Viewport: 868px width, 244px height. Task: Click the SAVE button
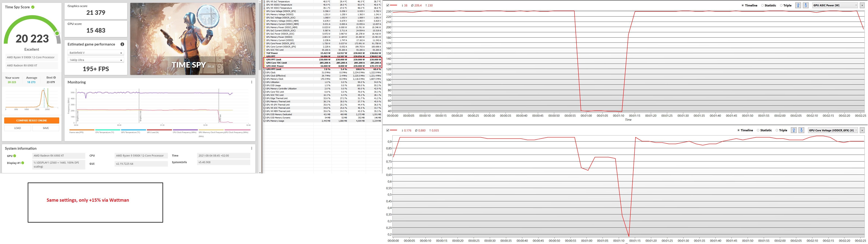[46, 128]
